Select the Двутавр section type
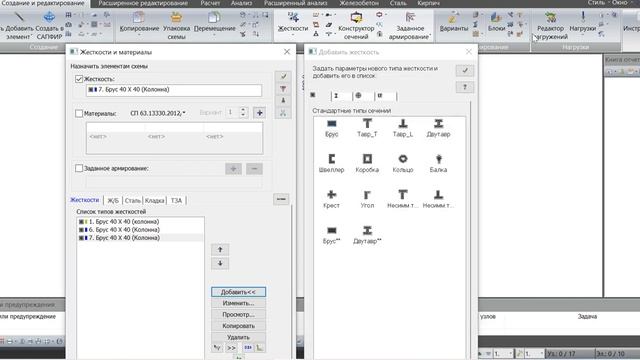The image size is (640, 360). pos(438,128)
